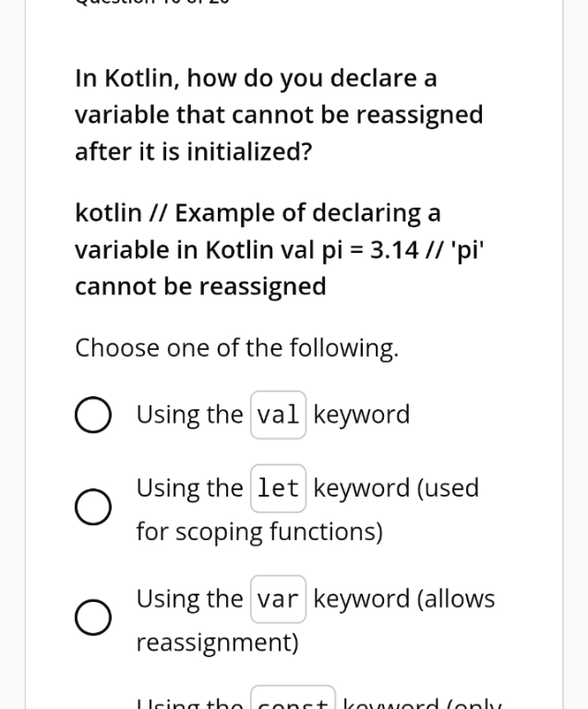Click the 'let' code chip

pos(279,488)
